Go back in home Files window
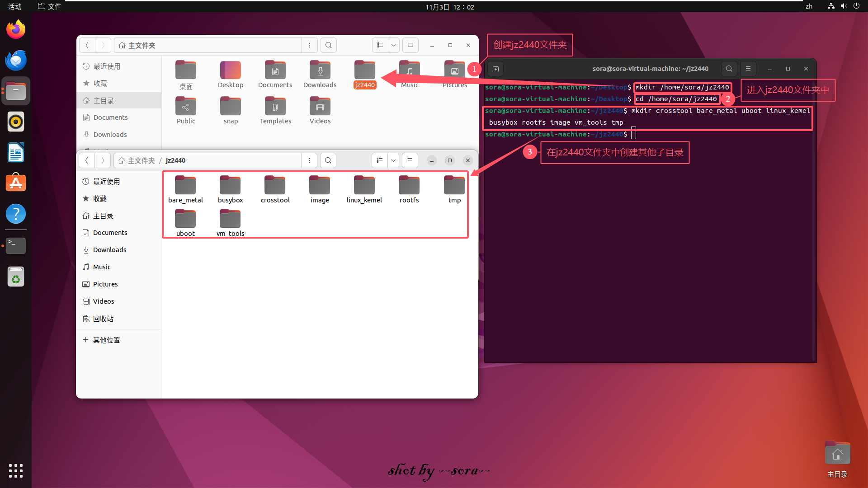Screen dimensions: 868x488 [x=87, y=45]
